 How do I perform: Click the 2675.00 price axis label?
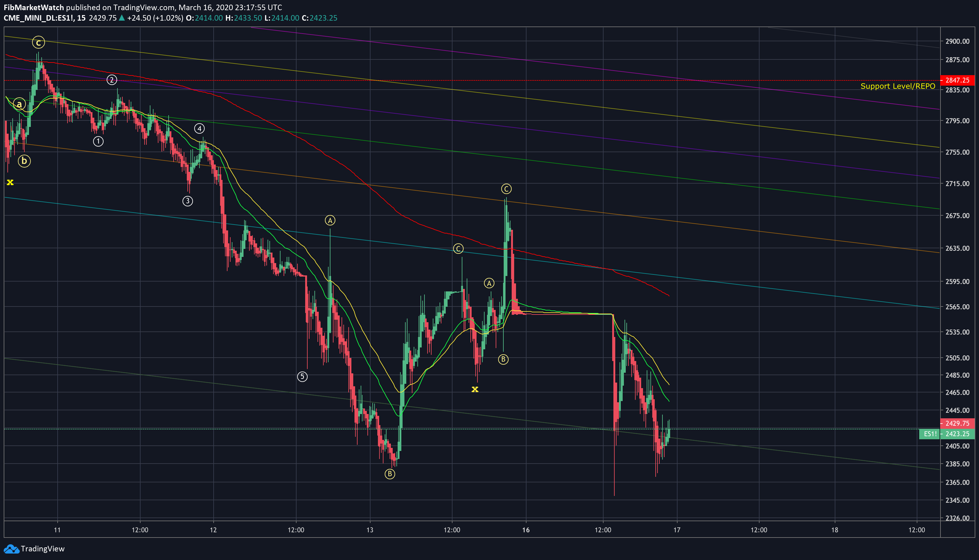(x=957, y=215)
